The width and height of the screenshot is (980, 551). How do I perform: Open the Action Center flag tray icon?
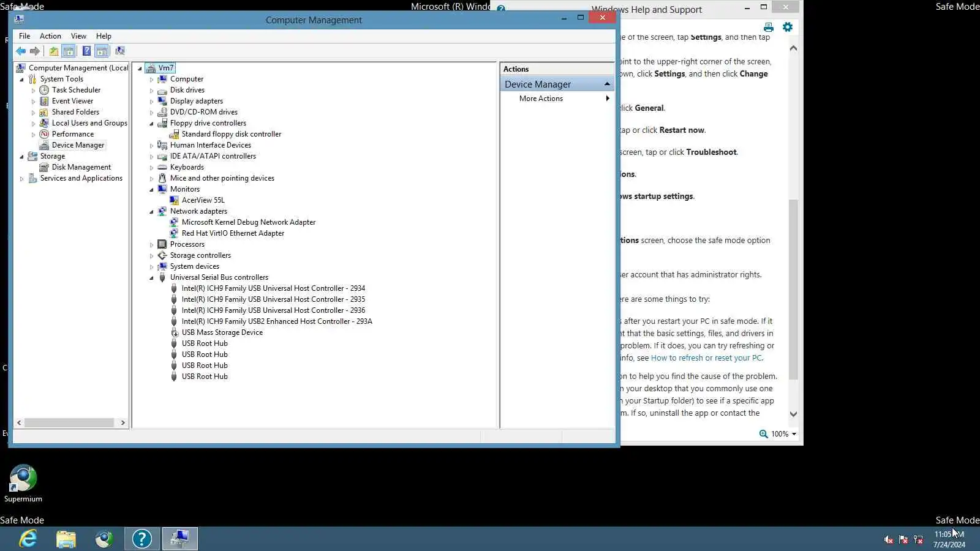[903, 539]
